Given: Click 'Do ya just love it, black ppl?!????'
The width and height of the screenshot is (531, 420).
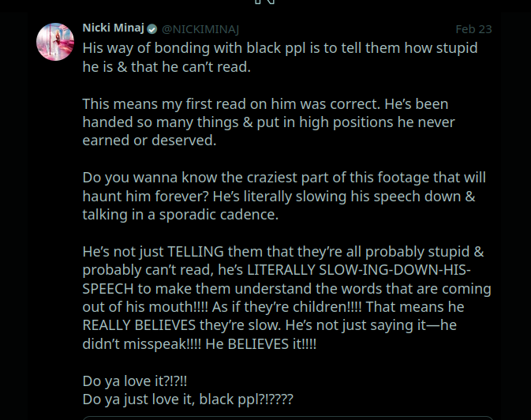Looking at the screenshot, I should click(187, 399).
